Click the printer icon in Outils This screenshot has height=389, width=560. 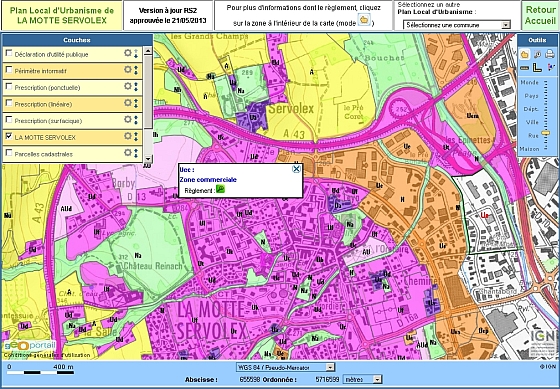coord(550,54)
